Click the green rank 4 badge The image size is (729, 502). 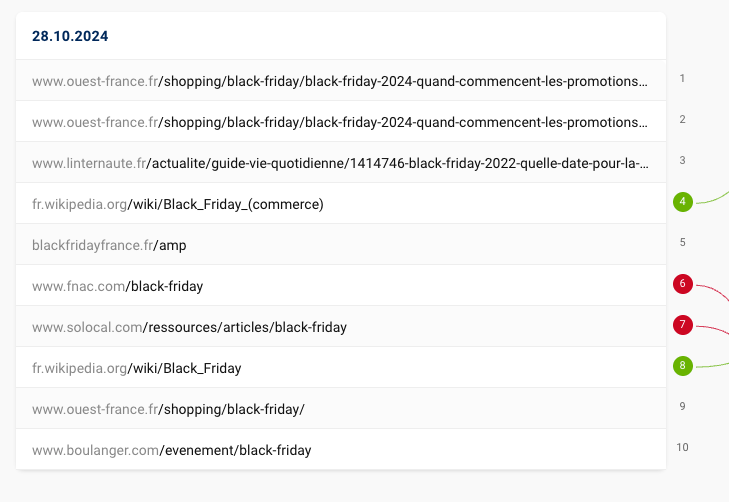click(683, 202)
